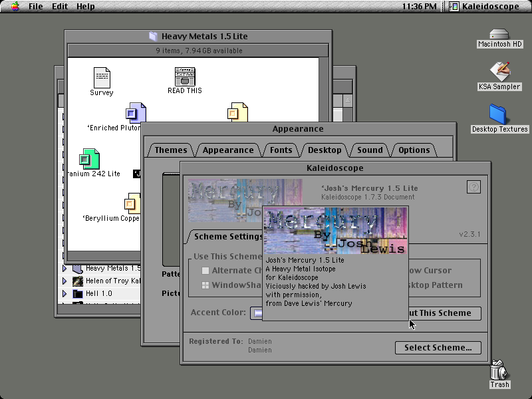The width and height of the screenshot is (532, 399).
Task: Click the Helen of Troy row icon in list
Action: (x=78, y=281)
